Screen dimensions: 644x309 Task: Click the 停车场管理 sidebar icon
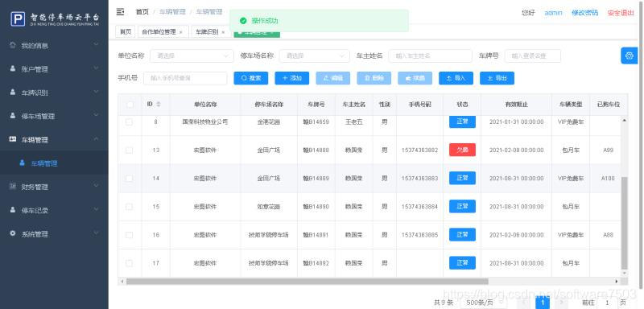tap(13, 116)
